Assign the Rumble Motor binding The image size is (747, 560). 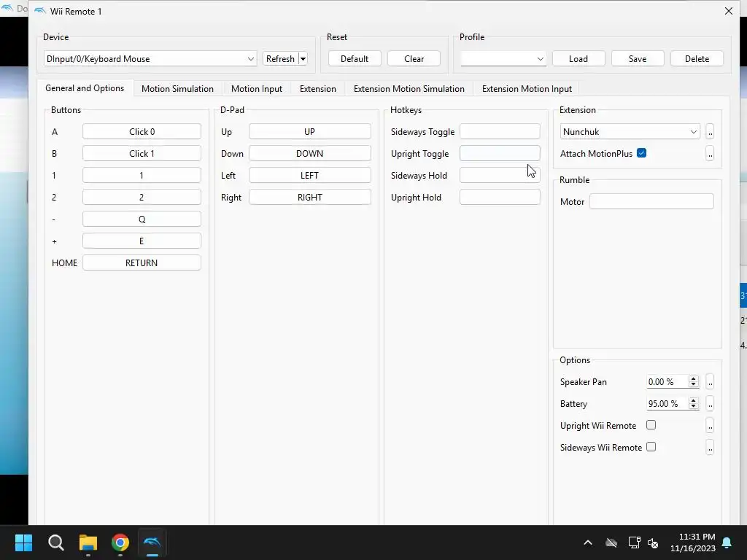[651, 201]
